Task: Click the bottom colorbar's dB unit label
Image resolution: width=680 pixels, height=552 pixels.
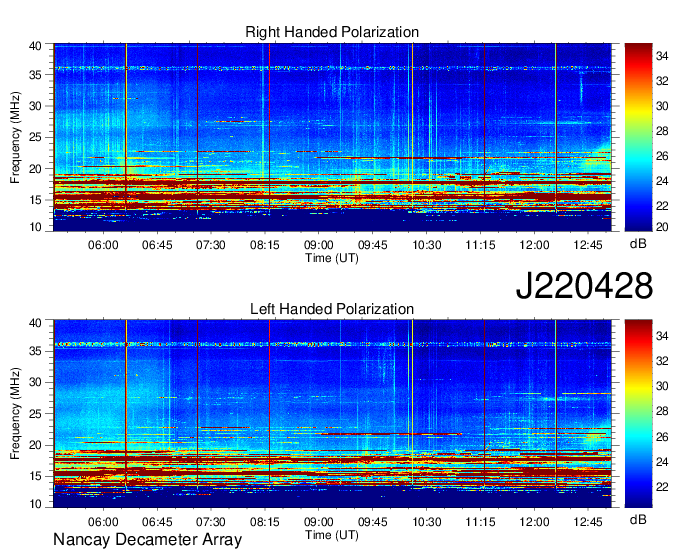Action: (x=638, y=519)
